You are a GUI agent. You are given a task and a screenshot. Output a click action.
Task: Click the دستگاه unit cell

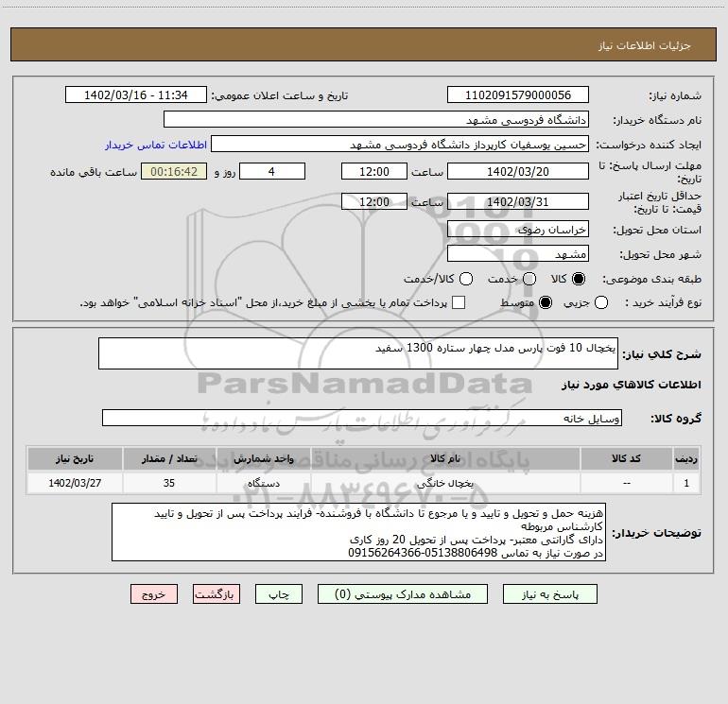pyautogui.click(x=263, y=483)
